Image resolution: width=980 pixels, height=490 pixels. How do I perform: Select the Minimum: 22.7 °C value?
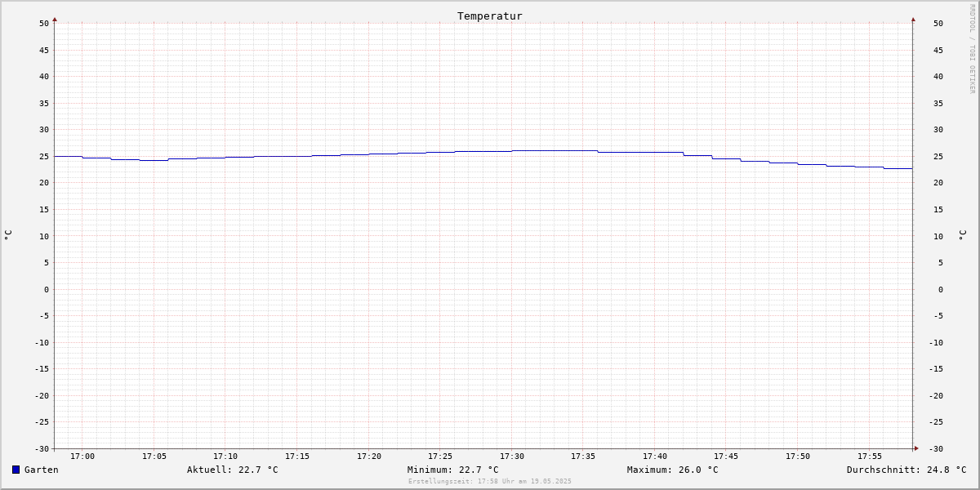453,470
